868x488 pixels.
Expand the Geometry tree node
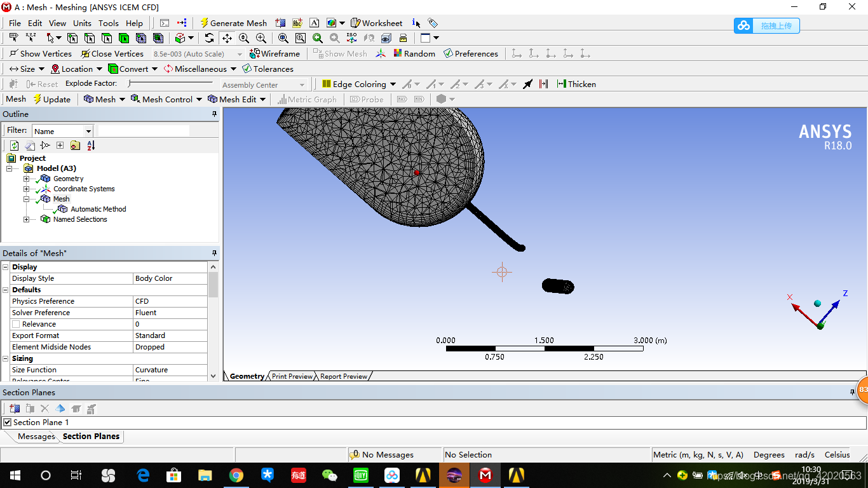coord(26,179)
